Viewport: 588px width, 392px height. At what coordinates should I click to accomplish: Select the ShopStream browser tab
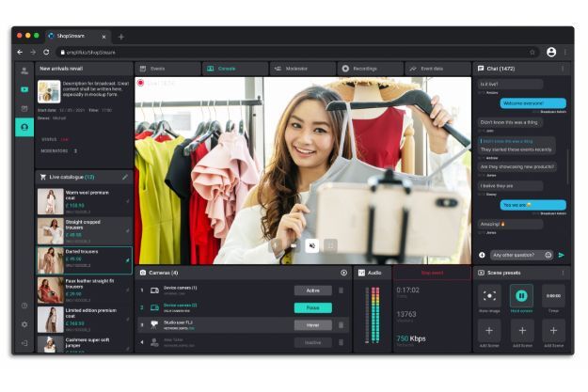point(77,37)
